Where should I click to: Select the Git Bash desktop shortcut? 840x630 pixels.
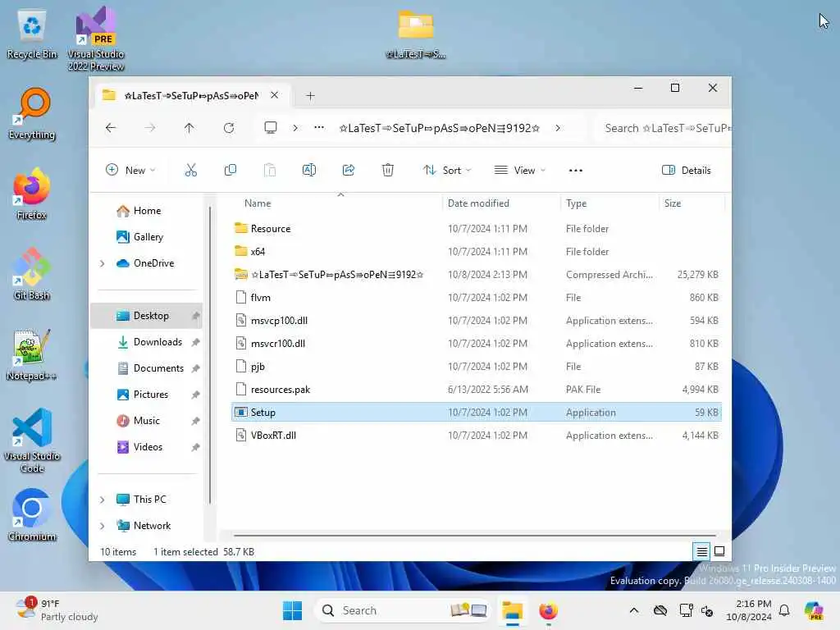(x=32, y=274)
